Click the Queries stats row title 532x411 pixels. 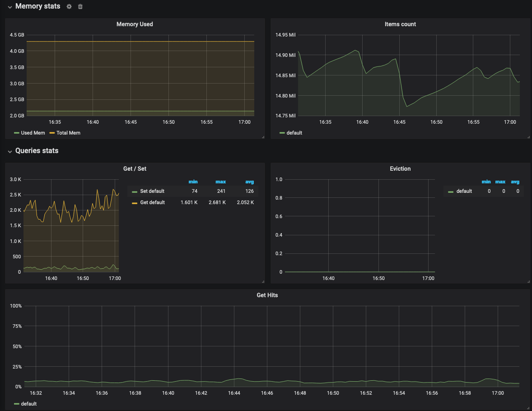click(x=37, y=151)
